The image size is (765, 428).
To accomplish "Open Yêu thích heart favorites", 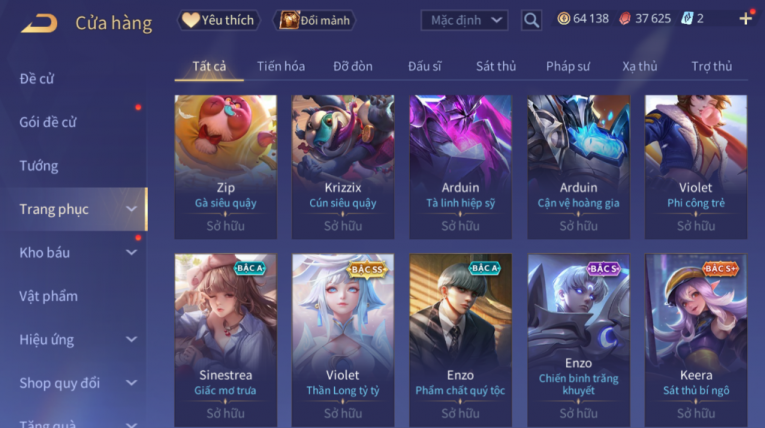I will [218, 20].
